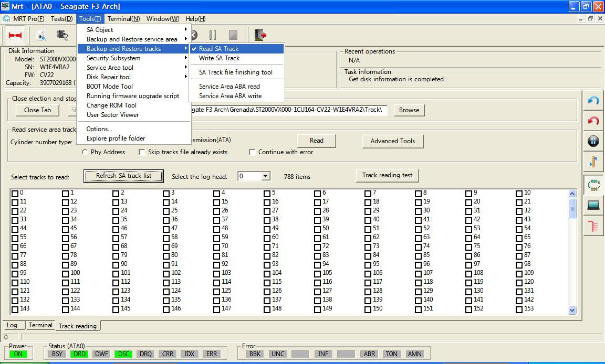
Task: Choose Change ROM Tool entry
Action: point(133,105)
